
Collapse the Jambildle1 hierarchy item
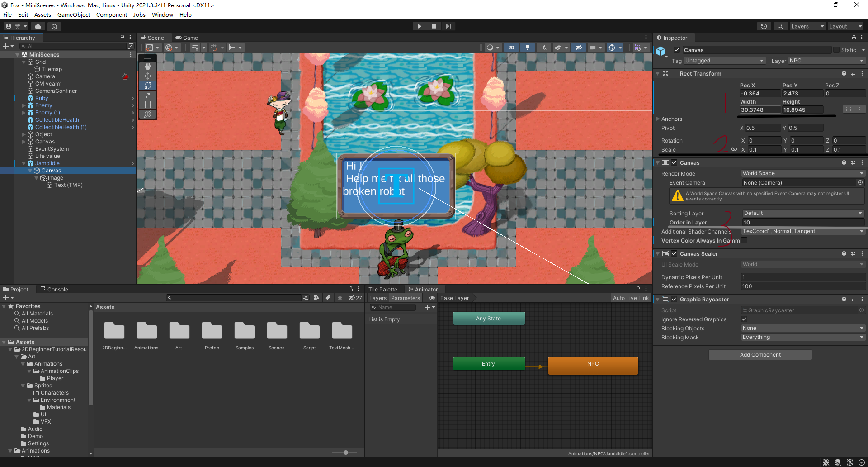click(x=24, y=163)
